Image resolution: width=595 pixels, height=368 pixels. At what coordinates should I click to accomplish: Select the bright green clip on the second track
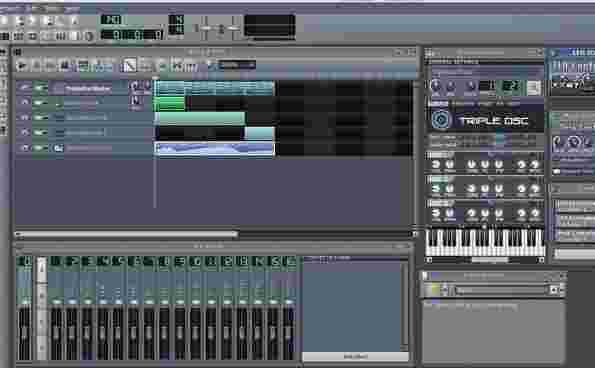click(x=170, y=103)
